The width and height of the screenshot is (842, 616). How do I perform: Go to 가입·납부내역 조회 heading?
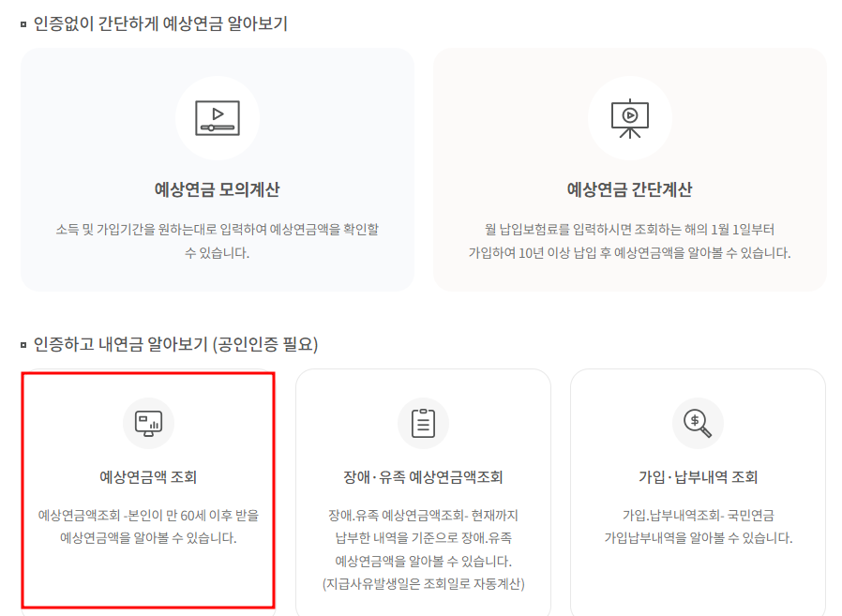(x=698, y=477)
